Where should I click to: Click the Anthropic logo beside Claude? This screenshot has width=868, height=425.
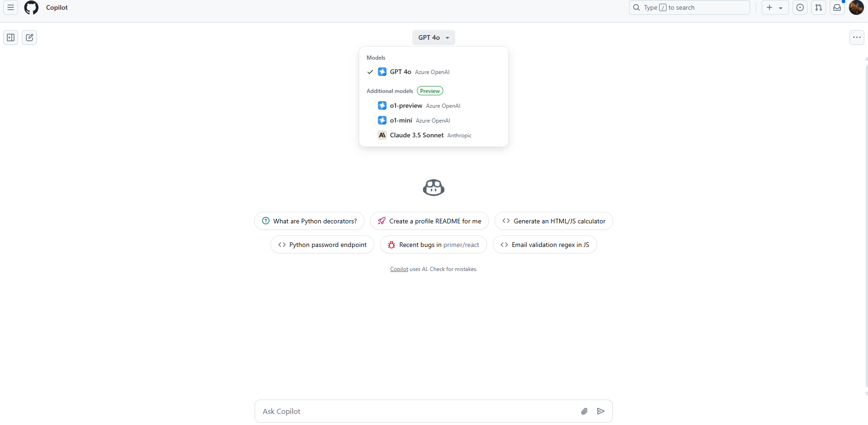click(382, 135)
